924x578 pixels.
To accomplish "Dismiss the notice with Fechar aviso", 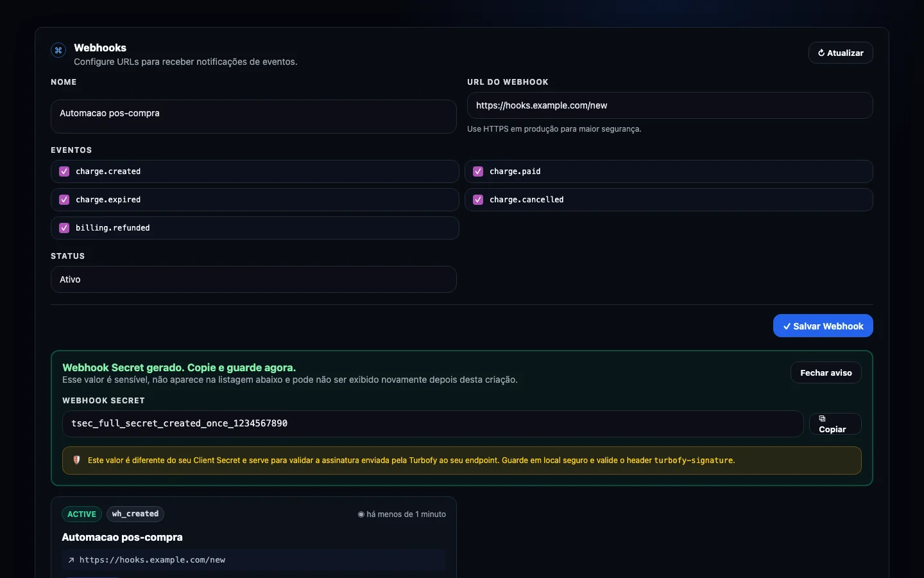I will [x=826, y=372].
